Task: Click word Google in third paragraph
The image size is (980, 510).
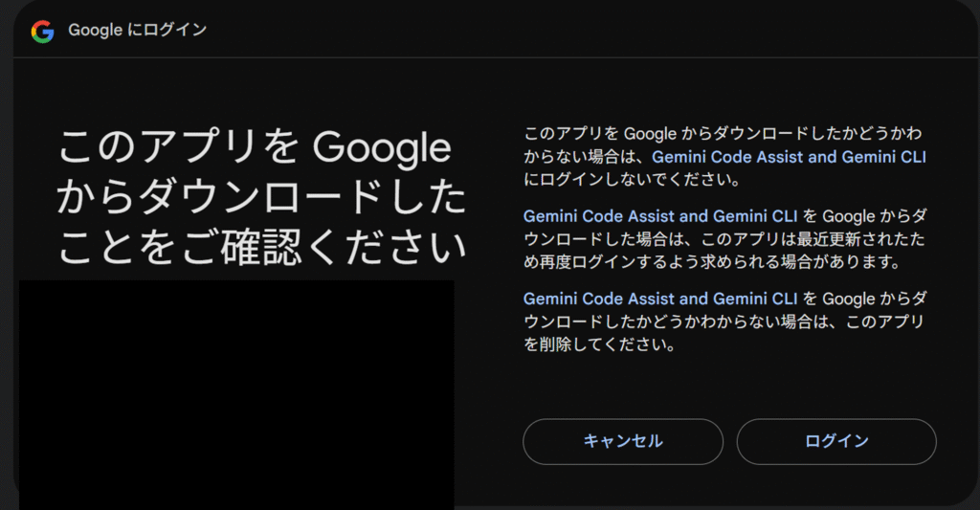Action: click(x=848, y=299)
